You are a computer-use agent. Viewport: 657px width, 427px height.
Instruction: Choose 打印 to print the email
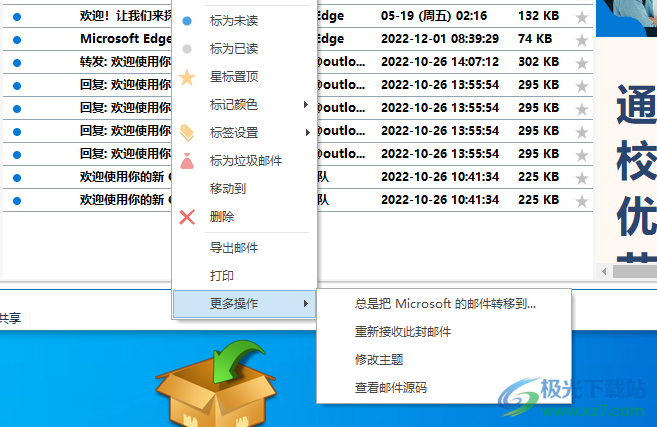(x=222, y=276)
